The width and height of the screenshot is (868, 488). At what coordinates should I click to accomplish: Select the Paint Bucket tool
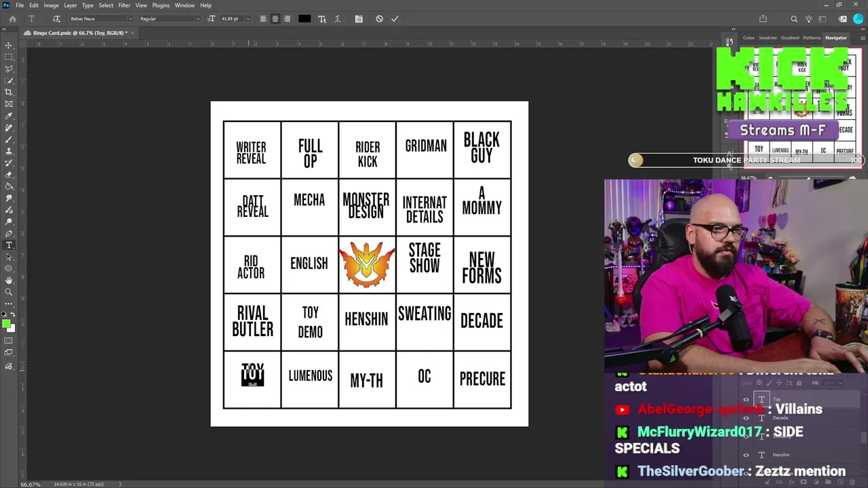click(9, 186)
